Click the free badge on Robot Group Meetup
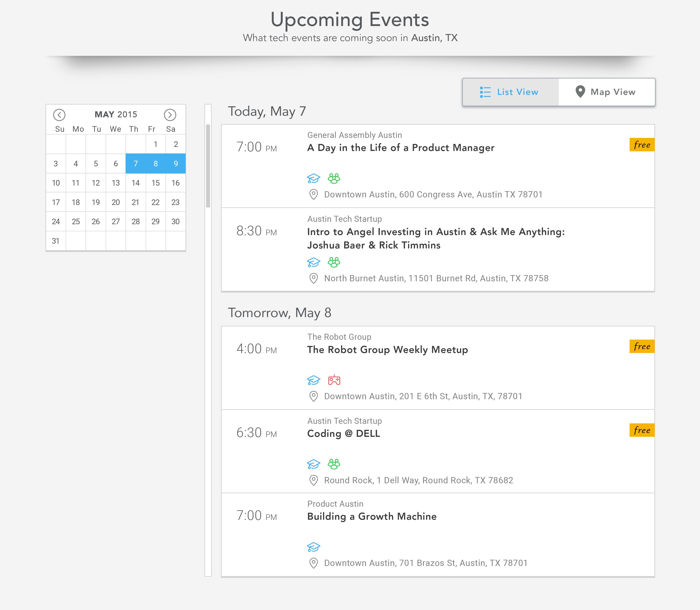 coord(641,347)
